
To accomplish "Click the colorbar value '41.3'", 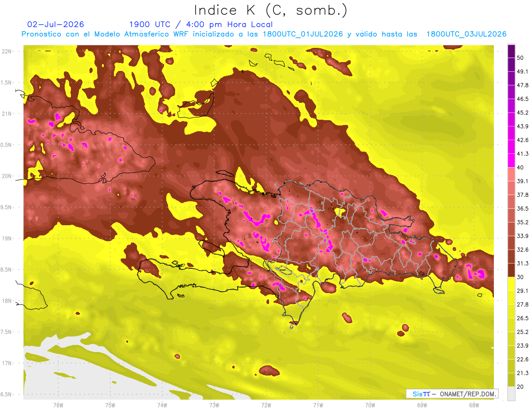I will (x=523, y=154).
